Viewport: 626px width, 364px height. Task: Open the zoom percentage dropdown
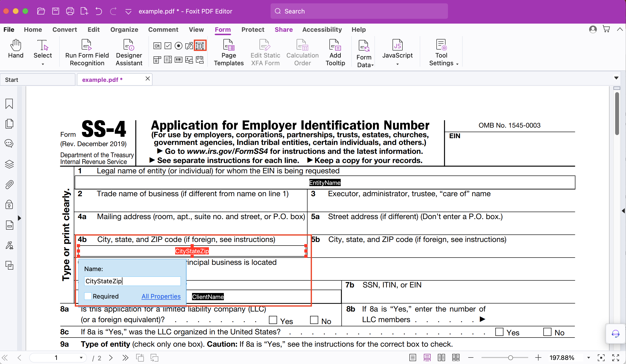coord(588,357)
